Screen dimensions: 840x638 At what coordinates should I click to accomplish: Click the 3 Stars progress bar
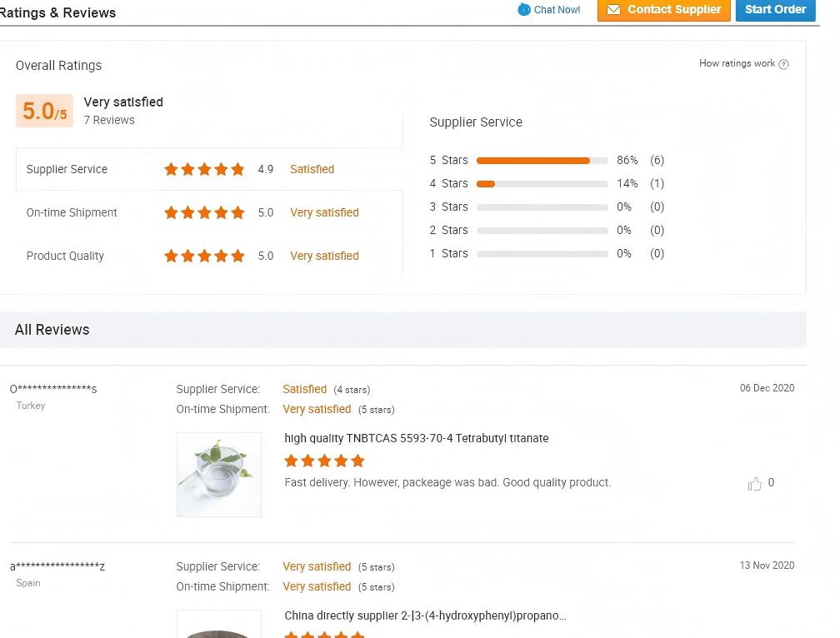[x=542, y=207]
